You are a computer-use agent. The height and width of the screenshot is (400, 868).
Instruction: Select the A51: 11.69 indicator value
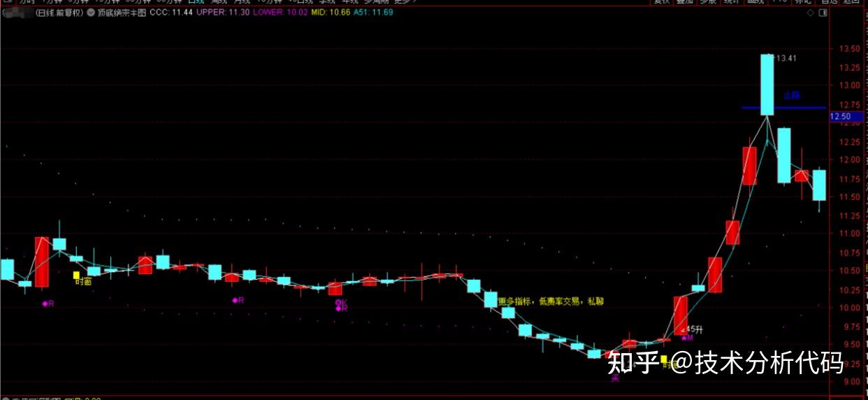pyautogui.click(x=373, y=13)
